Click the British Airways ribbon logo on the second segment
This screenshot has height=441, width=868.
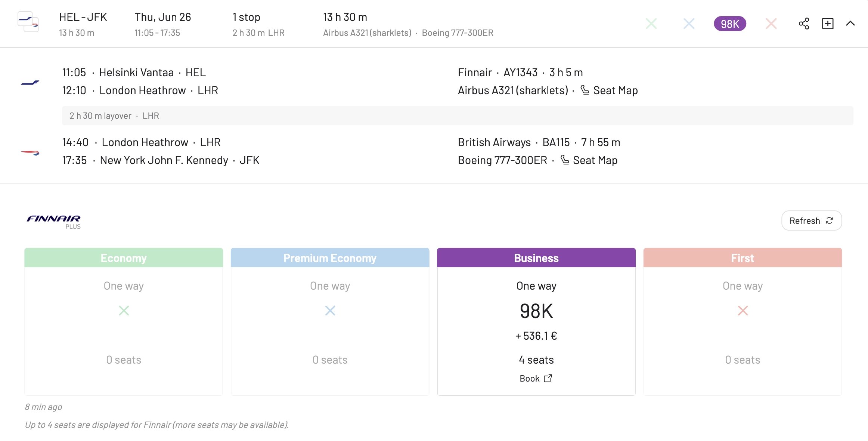30,152
